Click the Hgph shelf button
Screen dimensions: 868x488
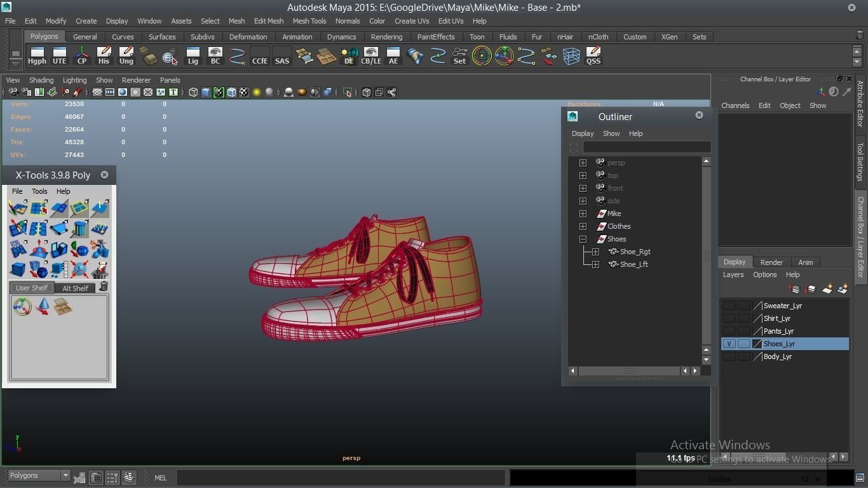tap(37, 56)
